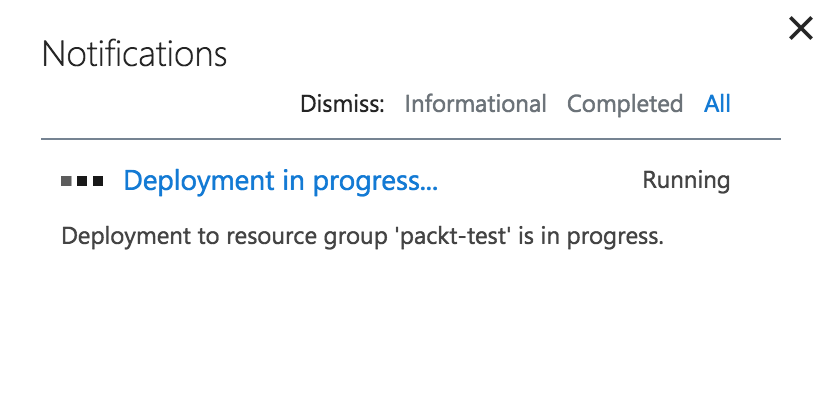831x411 pixels.
Task: Click the "Dismiss:" label
Action: click(x=342, y=104)
